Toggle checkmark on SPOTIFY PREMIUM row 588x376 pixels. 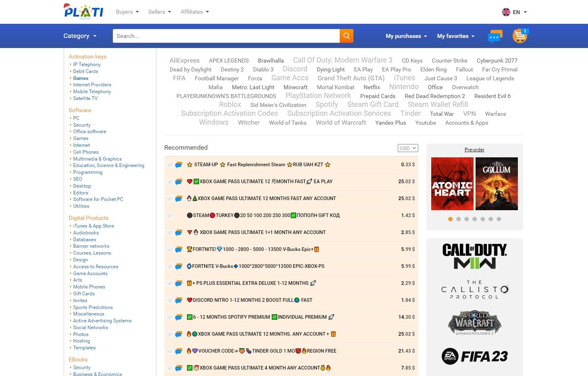tap(170, 317)
